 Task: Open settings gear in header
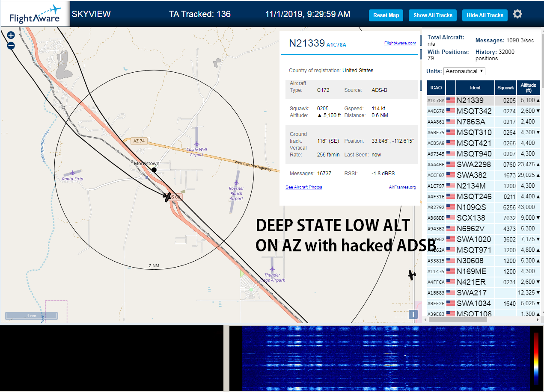[517, 14]
